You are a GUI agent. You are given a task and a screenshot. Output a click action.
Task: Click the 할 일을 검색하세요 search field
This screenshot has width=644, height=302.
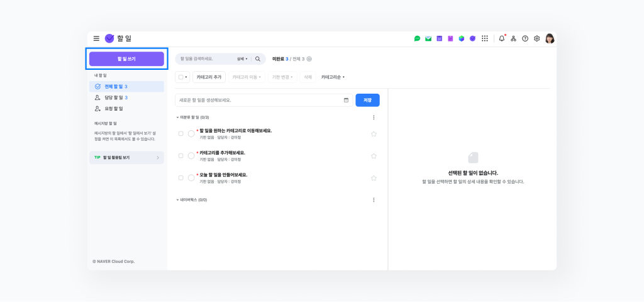pyautogui.click(x=206, y=59)
